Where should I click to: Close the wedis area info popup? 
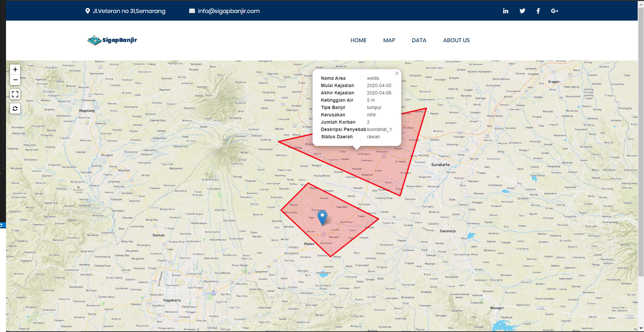396,73
